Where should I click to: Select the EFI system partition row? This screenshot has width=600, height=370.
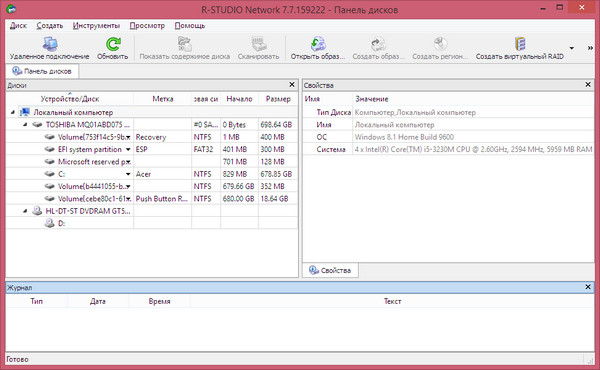[152, 149]
